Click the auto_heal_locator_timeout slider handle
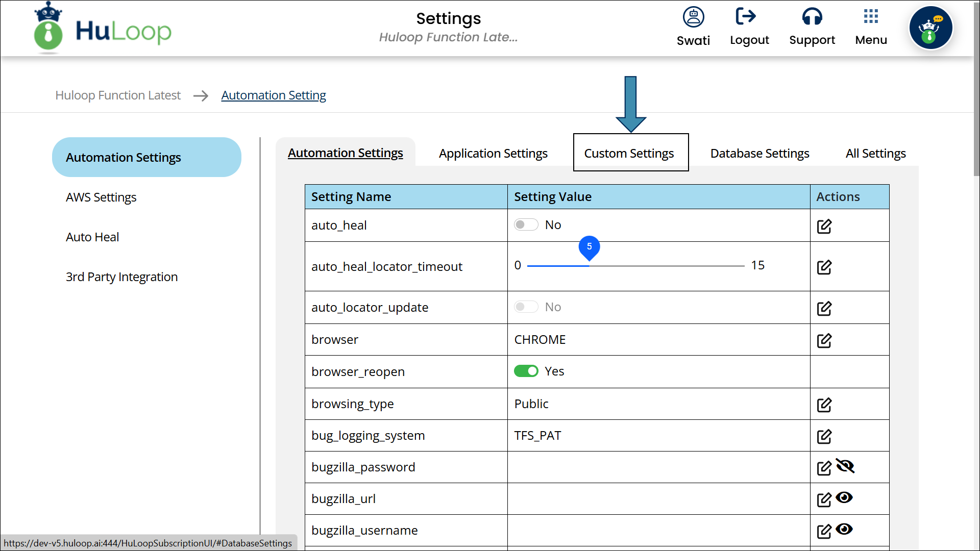This screenshot has height=551, width=980. (x=589, y=248)
